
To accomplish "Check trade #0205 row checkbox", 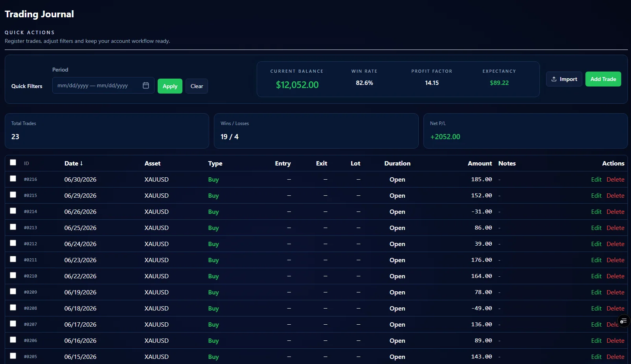I will (13, 356).
